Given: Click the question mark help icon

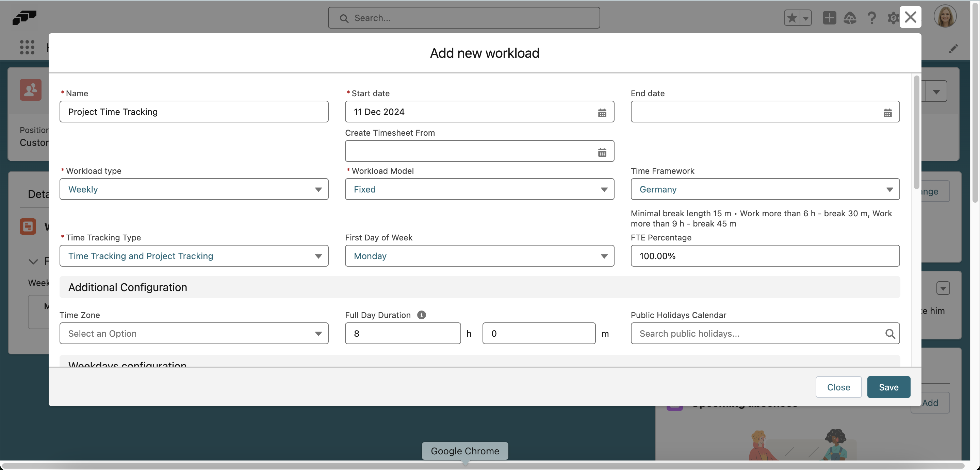Looking at the screenshot, I should tap(872, 17).
